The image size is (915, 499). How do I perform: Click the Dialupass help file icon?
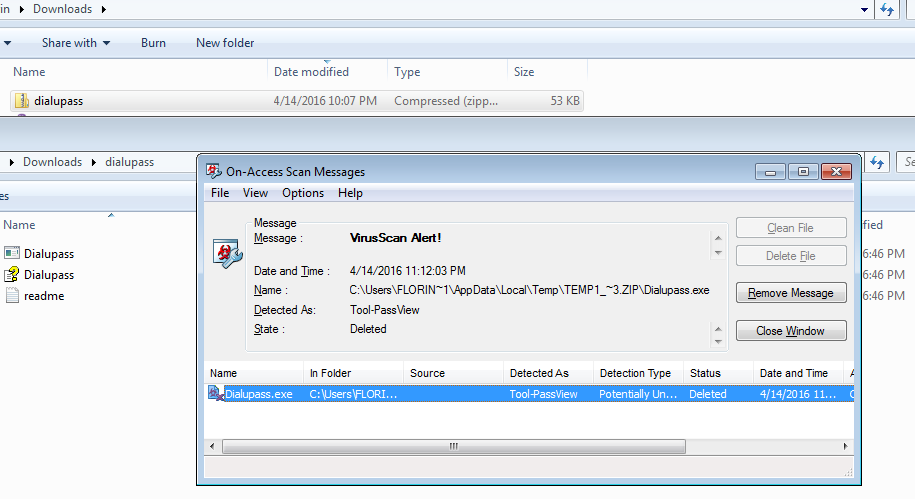(12, 274)
